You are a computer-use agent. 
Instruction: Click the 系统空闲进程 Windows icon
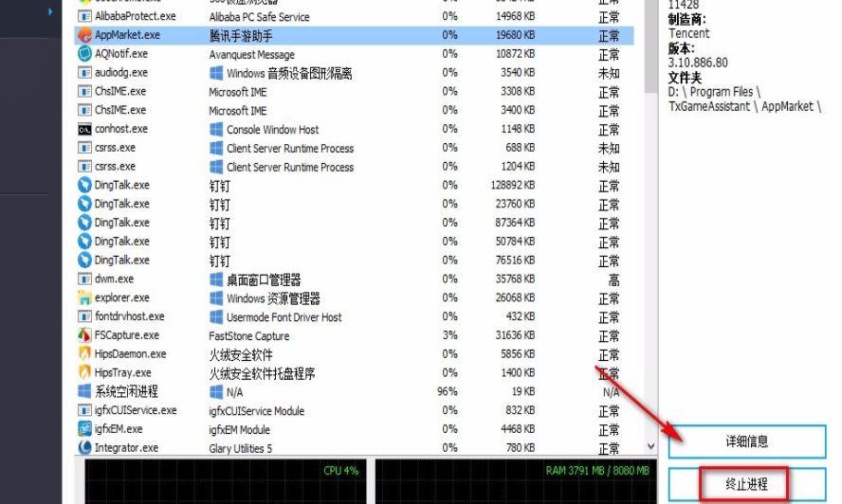point(84,391)
